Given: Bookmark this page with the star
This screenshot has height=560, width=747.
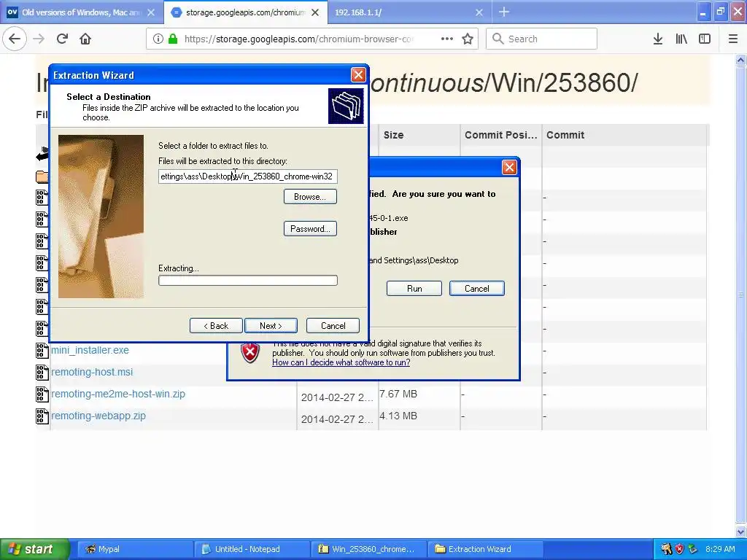Looking at the screenshot, I should pos(468,39).
